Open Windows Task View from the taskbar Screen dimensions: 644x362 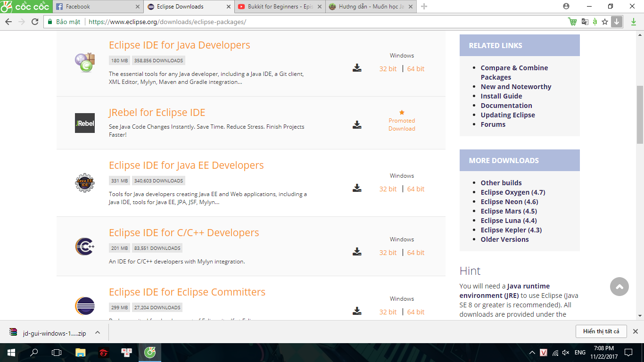point(57,353)
